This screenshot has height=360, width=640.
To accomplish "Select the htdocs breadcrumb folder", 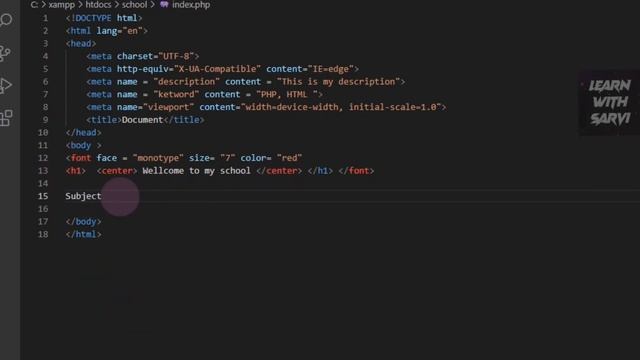I will tap(98, 4).
